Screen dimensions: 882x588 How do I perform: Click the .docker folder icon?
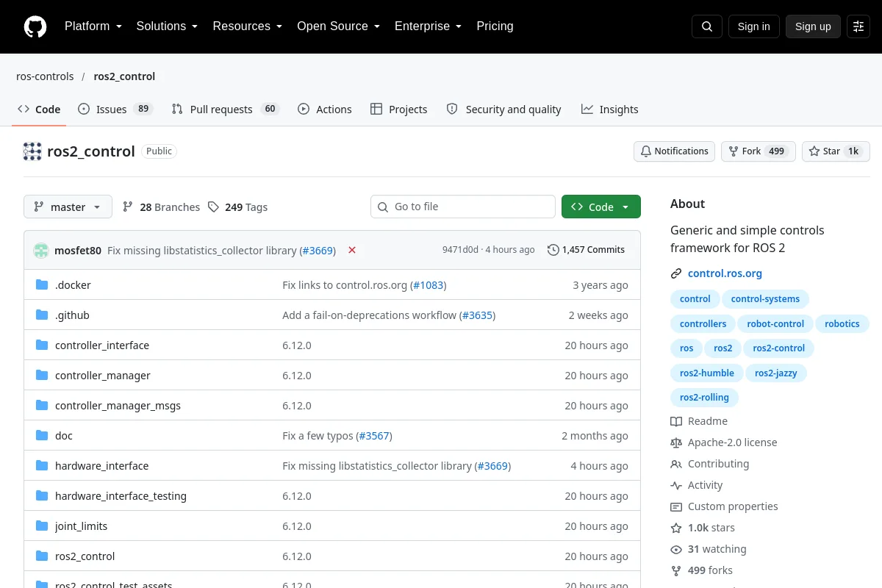tap(42, 285)
